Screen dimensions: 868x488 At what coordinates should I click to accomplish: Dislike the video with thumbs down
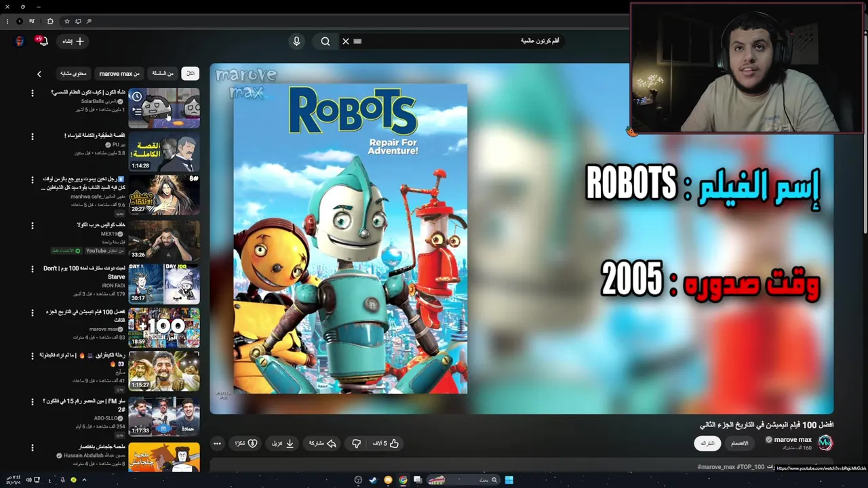click(x=356, y=443)
